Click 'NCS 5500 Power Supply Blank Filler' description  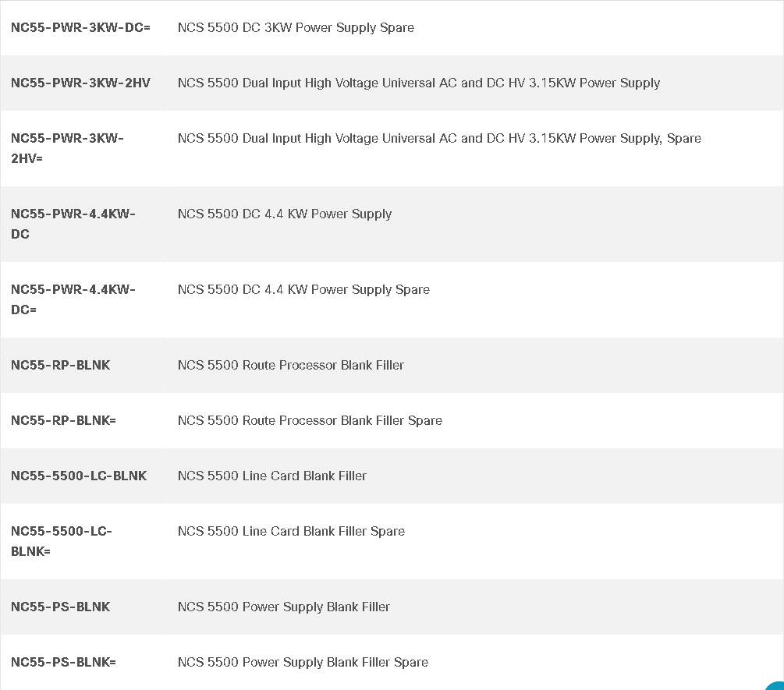point(283,607)
